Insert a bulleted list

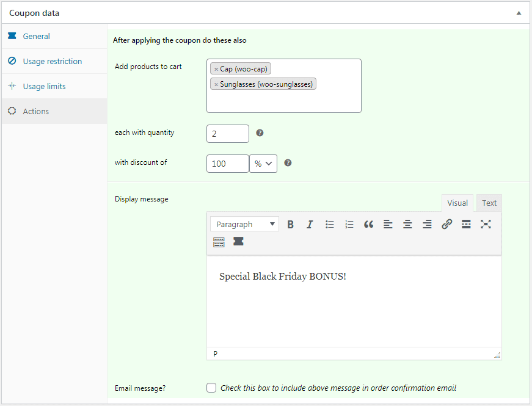tap(329, 224)
